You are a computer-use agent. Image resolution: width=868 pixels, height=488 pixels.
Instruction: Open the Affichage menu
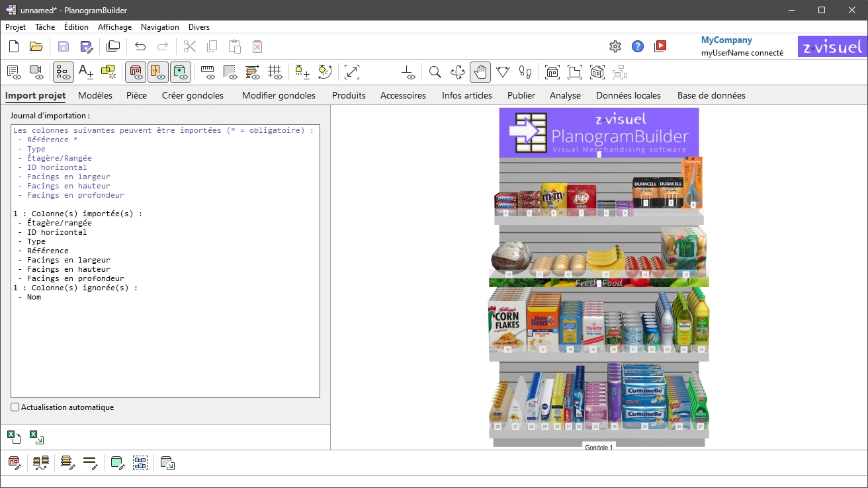114,27
